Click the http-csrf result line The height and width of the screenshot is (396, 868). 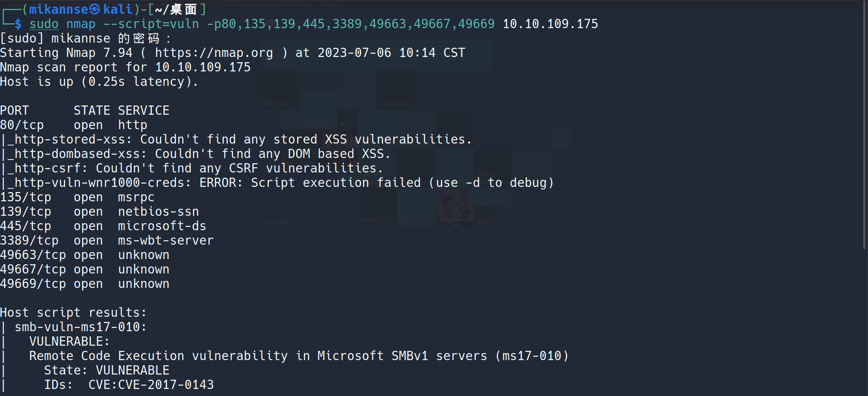192,168
